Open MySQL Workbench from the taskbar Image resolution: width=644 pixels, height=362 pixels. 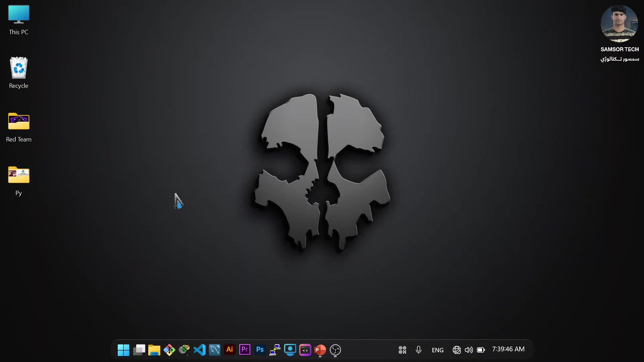pyautogui.click(x=215, y=350)
